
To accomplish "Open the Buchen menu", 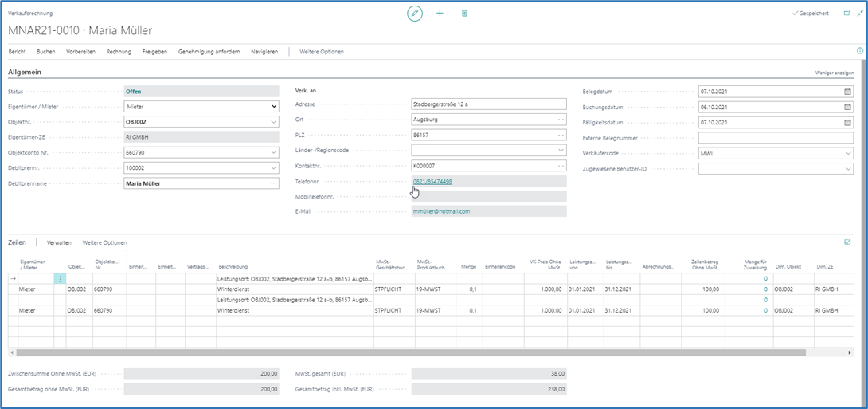I will (x=46, y=52).
